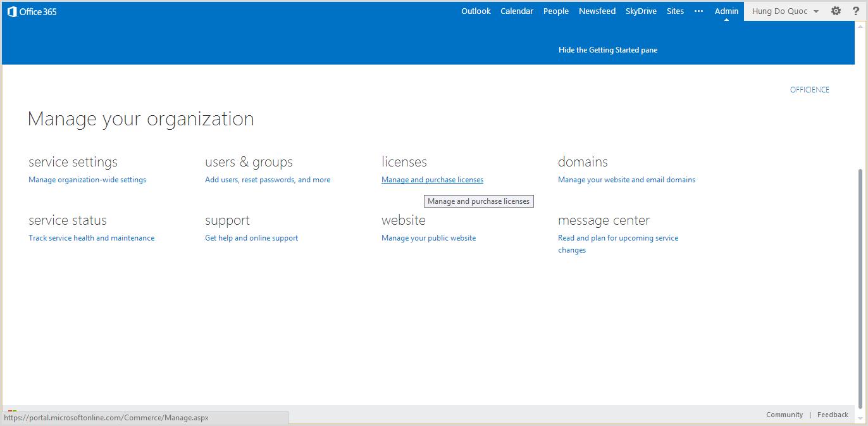Open SkyDrive in the top navigation

pos(641,11)
